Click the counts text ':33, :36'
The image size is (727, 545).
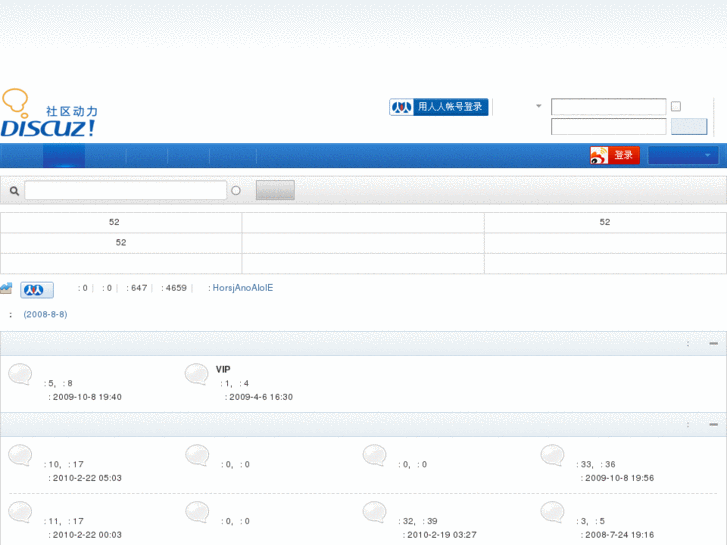click(x=596, y=464)
